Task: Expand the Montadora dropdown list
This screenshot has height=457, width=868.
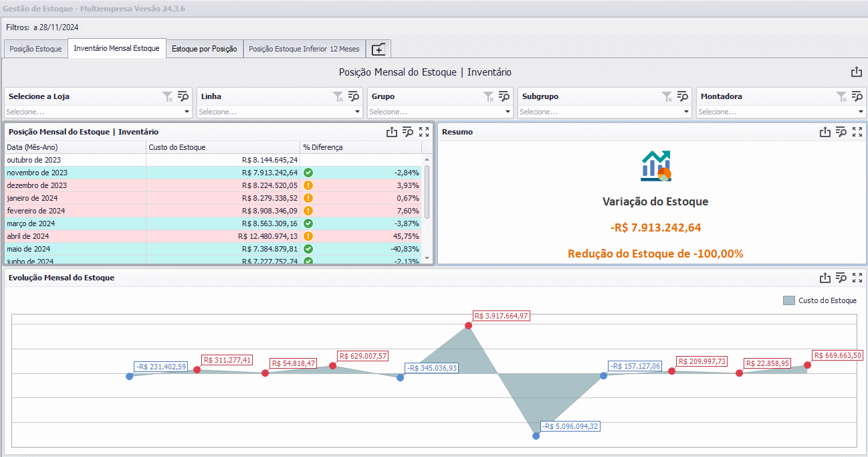Action: coord(861,112)
